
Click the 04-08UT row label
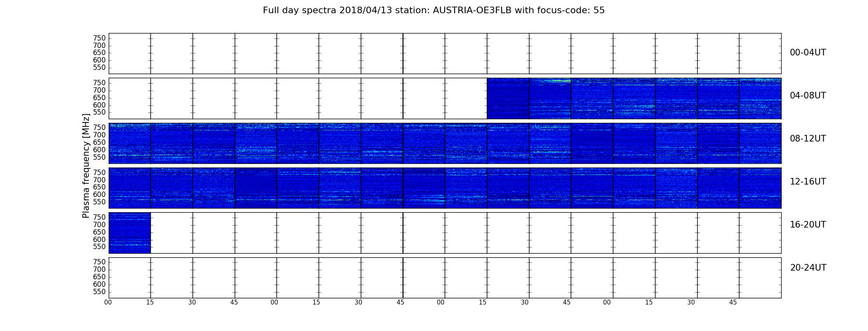click(808, 96)
